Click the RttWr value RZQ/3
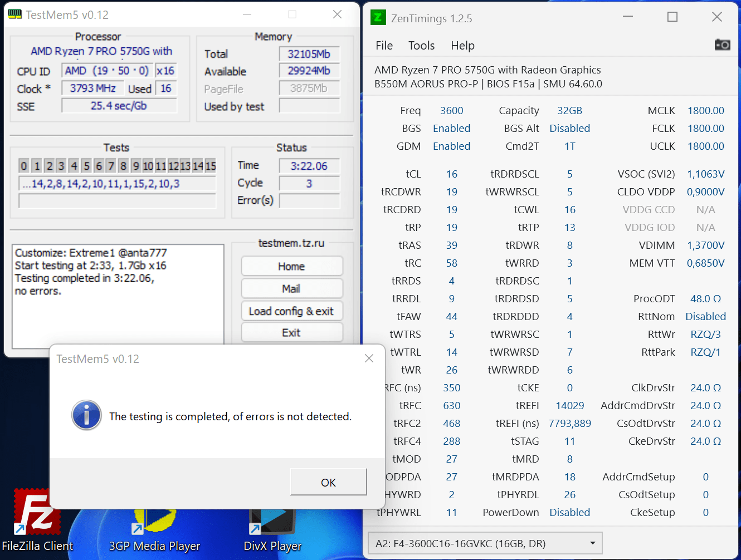 (x=706, y=335)
